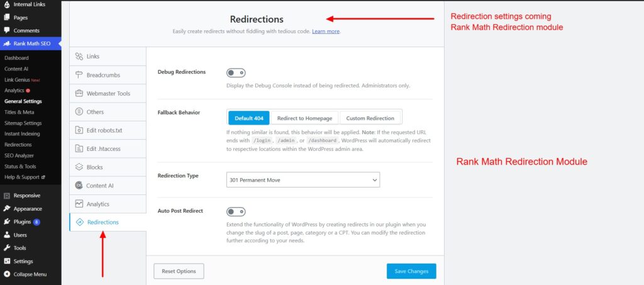Click the Settings sliders icon
The height and width of the screenshot is (285, 644).
click(7, 261)
